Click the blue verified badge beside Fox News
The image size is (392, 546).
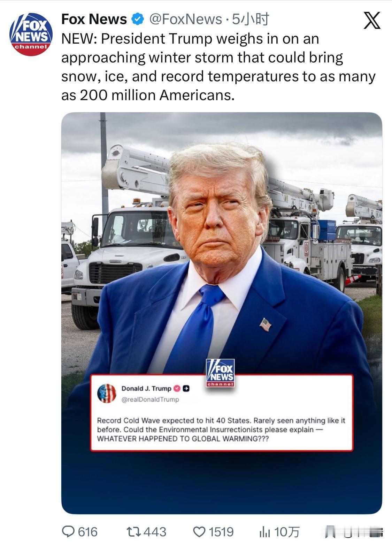pyautogui.click(x=137, y=19)
